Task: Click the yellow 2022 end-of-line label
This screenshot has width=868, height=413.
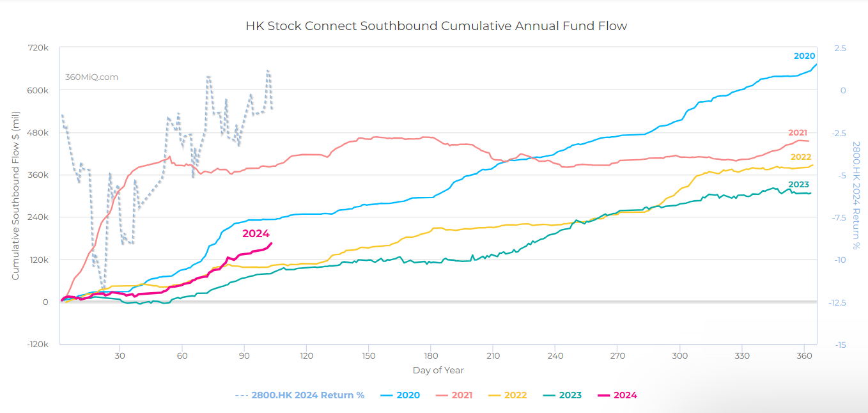Action: click(x=801, y=157)
